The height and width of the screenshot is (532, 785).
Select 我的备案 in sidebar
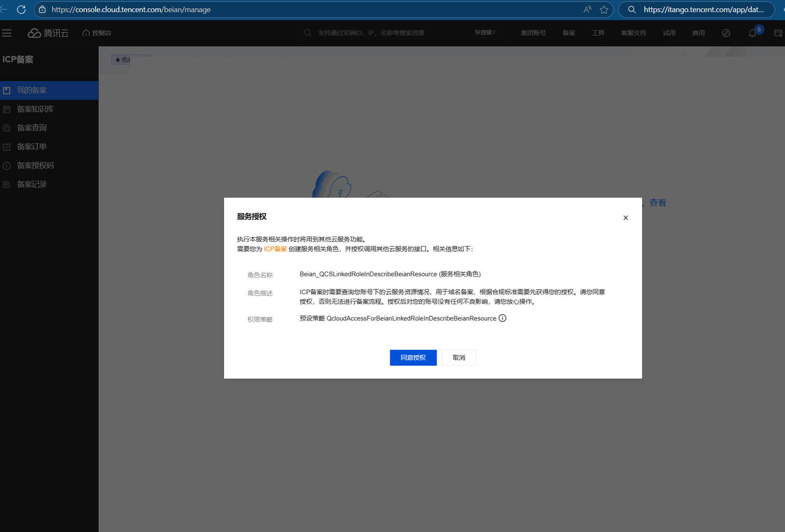pos(32,90)
